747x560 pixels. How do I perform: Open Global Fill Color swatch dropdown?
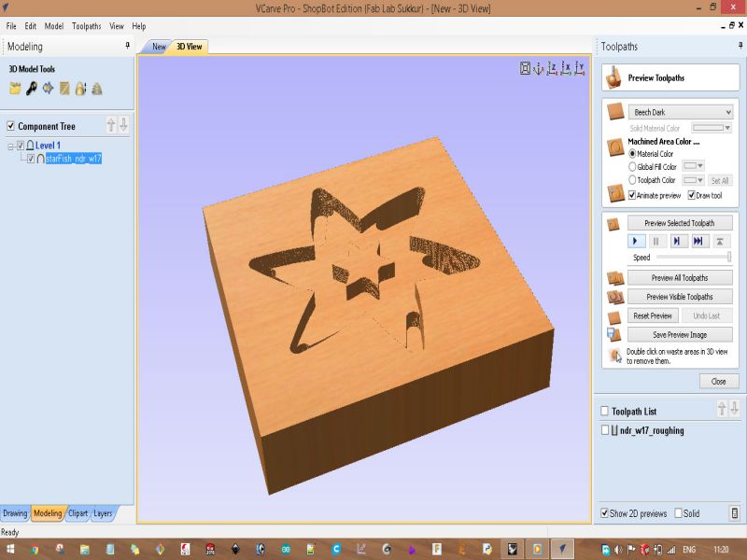(693, 166)
